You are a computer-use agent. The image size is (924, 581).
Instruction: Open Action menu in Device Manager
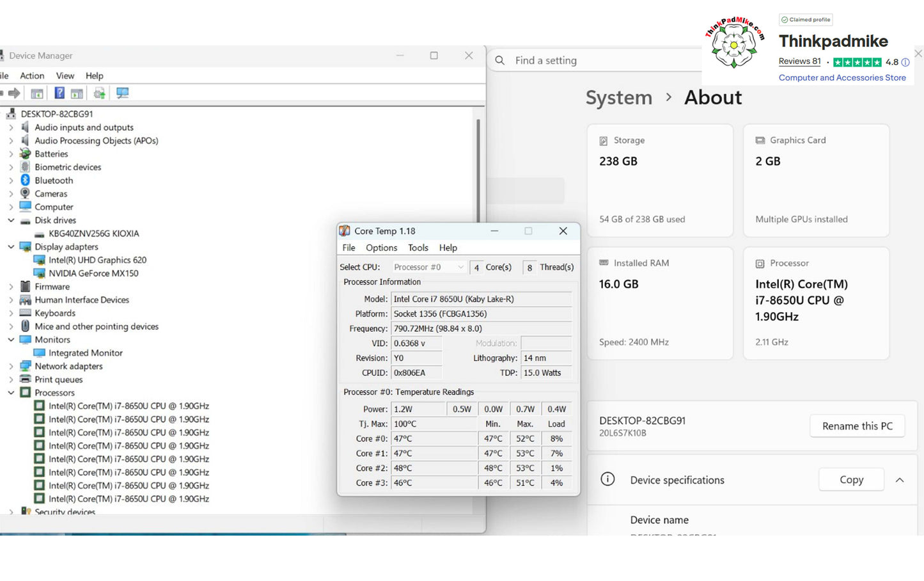click(32, 76)
